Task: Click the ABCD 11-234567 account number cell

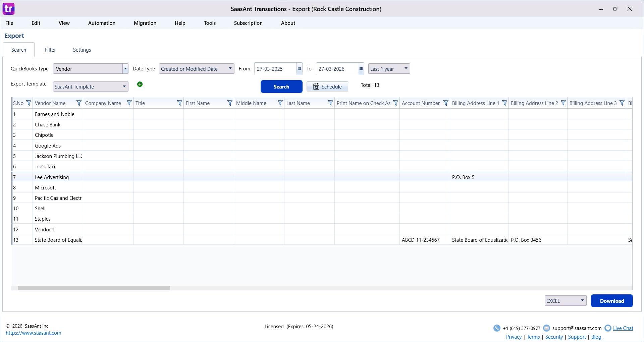Action: [x=425, y=240]
